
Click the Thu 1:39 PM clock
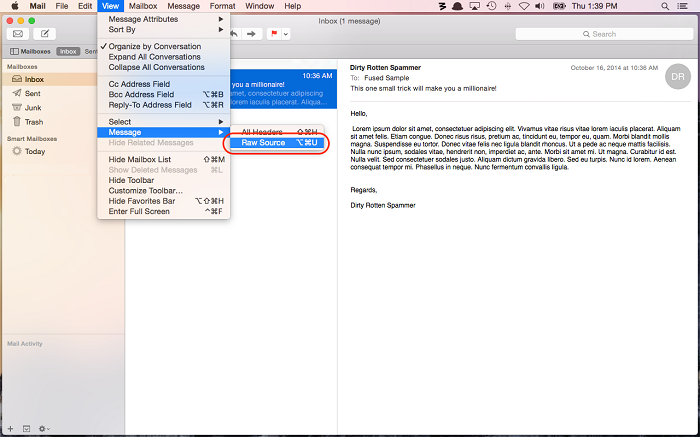594,6
